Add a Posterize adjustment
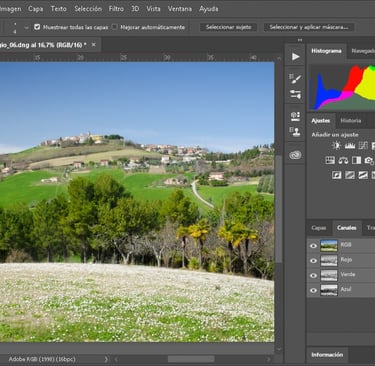Screen dimensions: 375x366 (350, 175)
